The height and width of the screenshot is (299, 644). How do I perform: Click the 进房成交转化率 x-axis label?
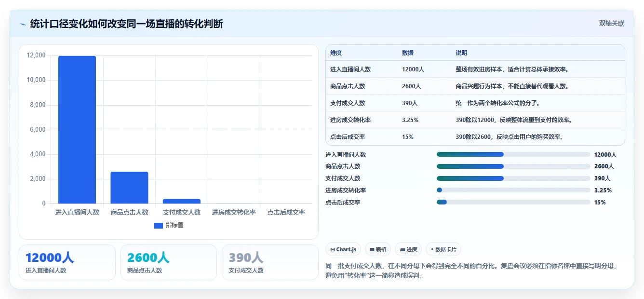tap(234, 212)
